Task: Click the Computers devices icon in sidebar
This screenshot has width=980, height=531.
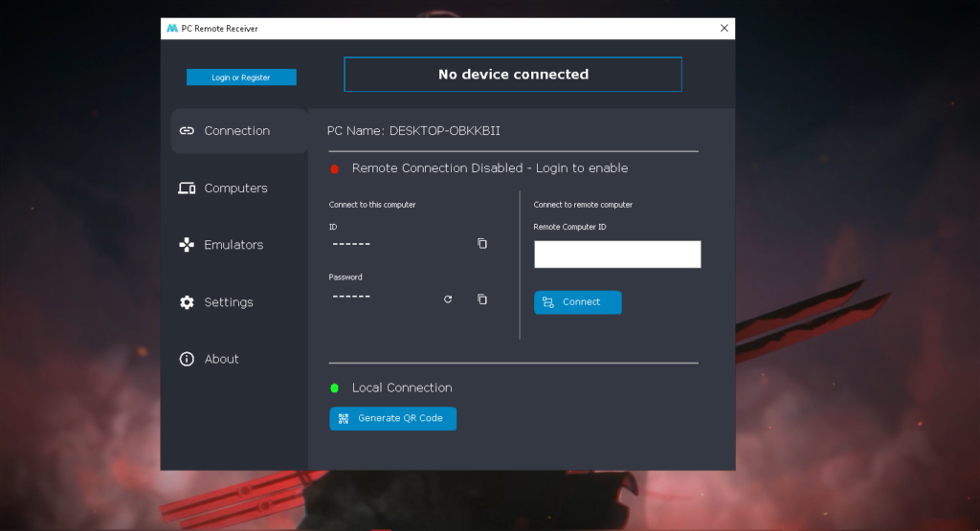Action: coord(187,188)
